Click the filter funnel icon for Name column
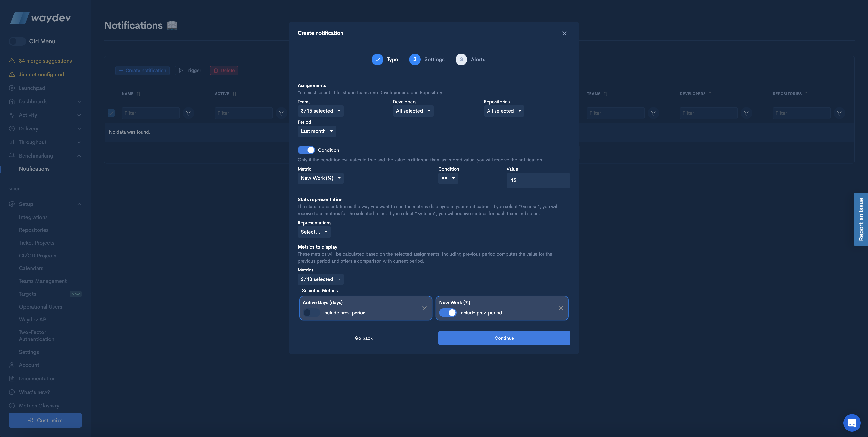This screenshot has height=437, width=868. 188,113
